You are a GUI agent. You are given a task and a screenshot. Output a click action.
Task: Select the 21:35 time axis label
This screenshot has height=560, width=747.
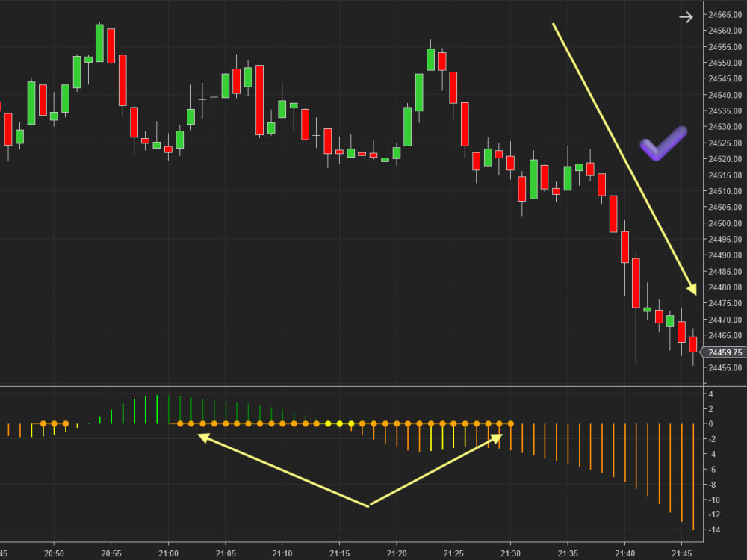pos(568,553)
